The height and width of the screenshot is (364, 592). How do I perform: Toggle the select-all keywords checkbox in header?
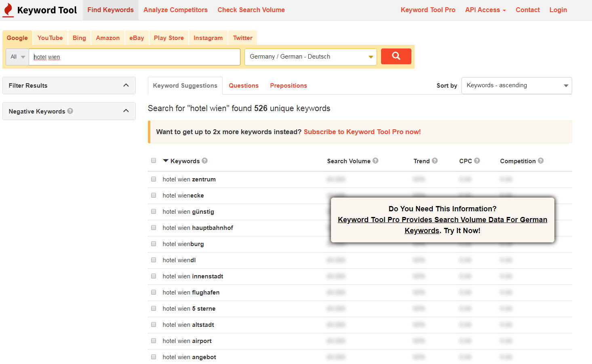pos(154,160)
